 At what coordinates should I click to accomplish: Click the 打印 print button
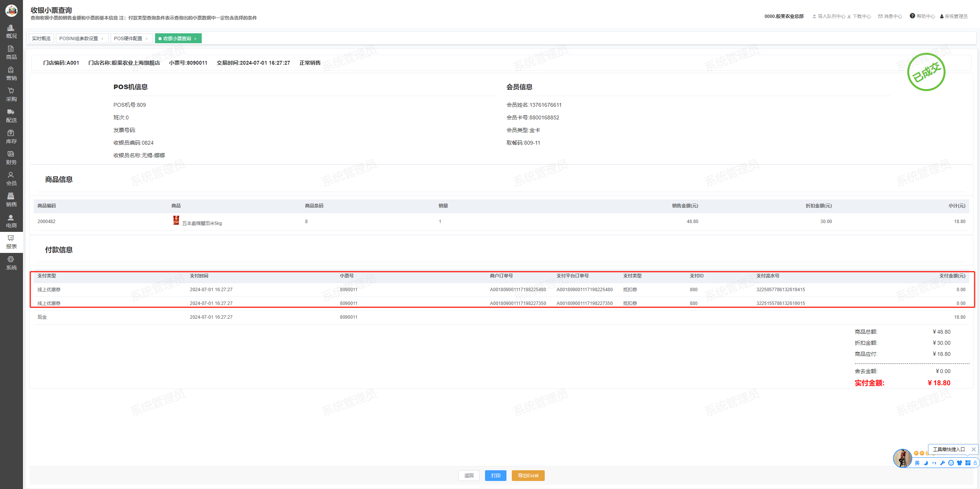click(495, 475)
